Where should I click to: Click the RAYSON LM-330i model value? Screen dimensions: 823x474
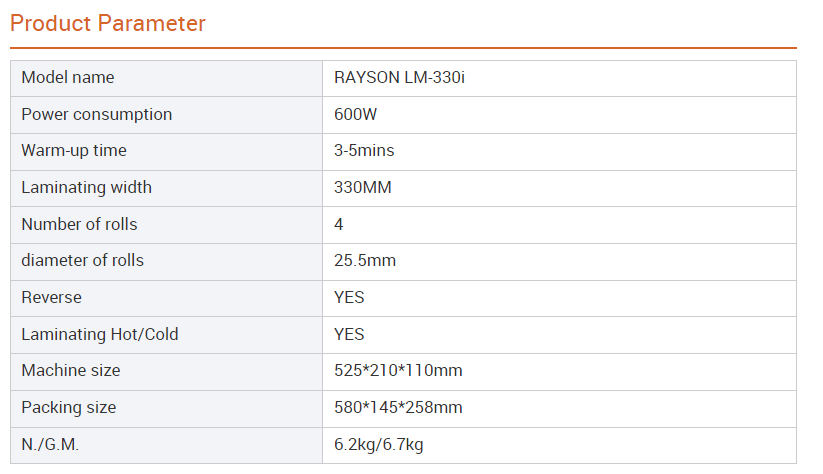[x=399, y=78]
